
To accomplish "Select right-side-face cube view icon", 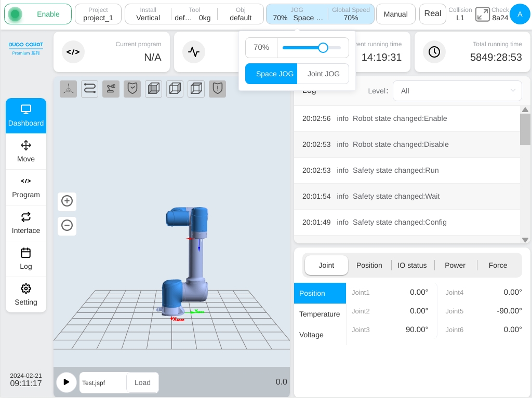I will click(175, 89).
